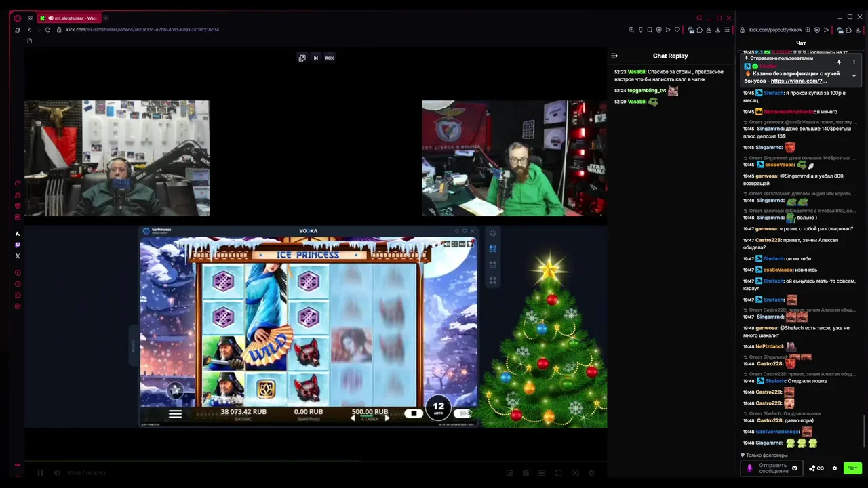Click the pop-out video button above the player
Screen dimensions: 868x488
[302, 58]
